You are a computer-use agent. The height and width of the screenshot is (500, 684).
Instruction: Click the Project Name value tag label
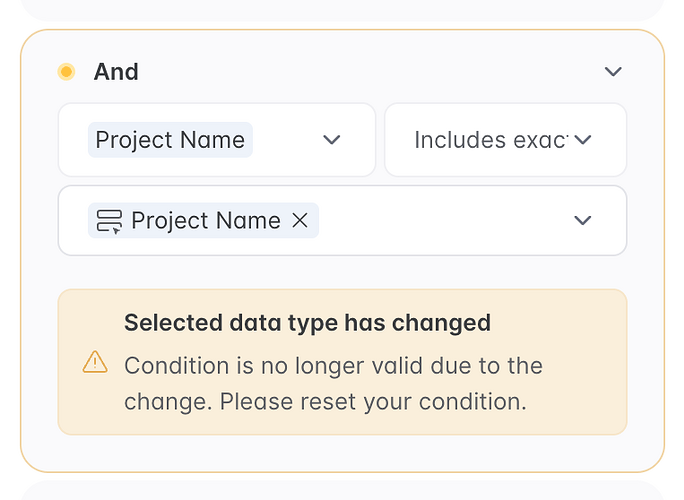pyautogui.click(x=205, y=221)
